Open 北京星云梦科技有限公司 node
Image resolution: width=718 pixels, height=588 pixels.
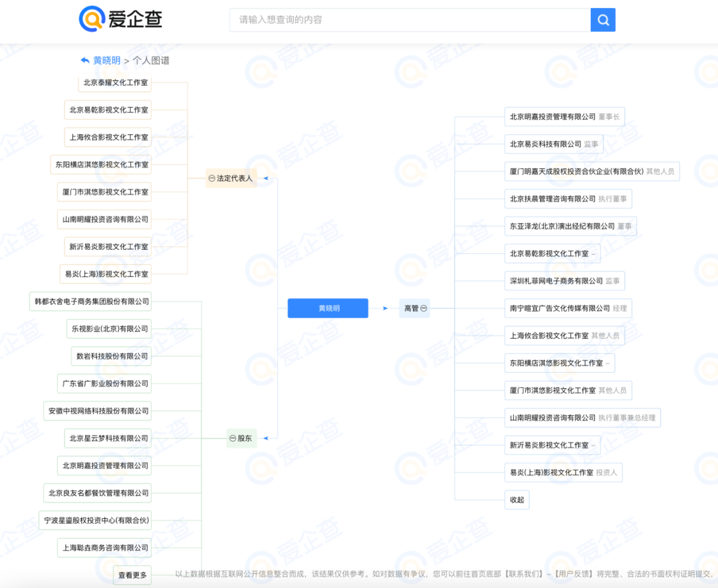(x=108, y=439)
